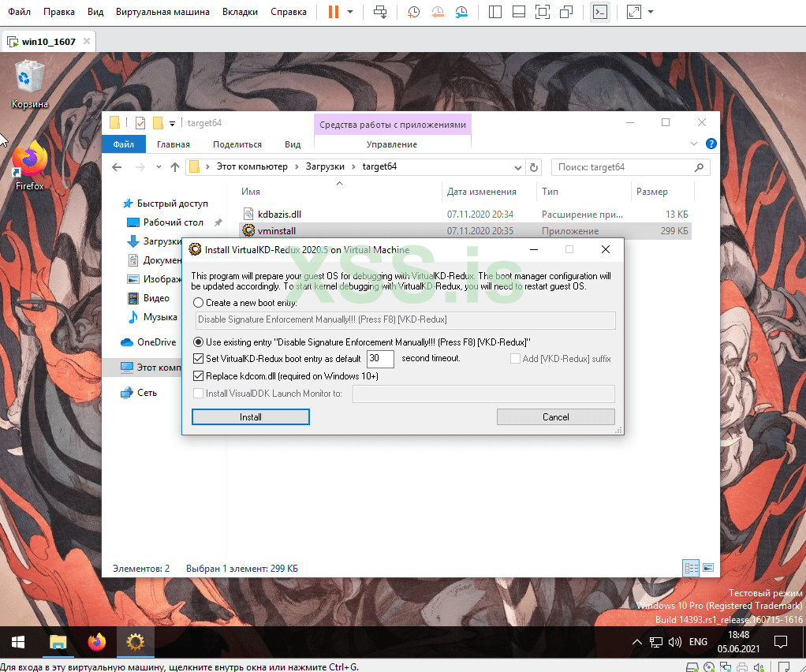Select the win10_1607 VM tab
This screenshot has height=672, width=806.
pos(48,42)
